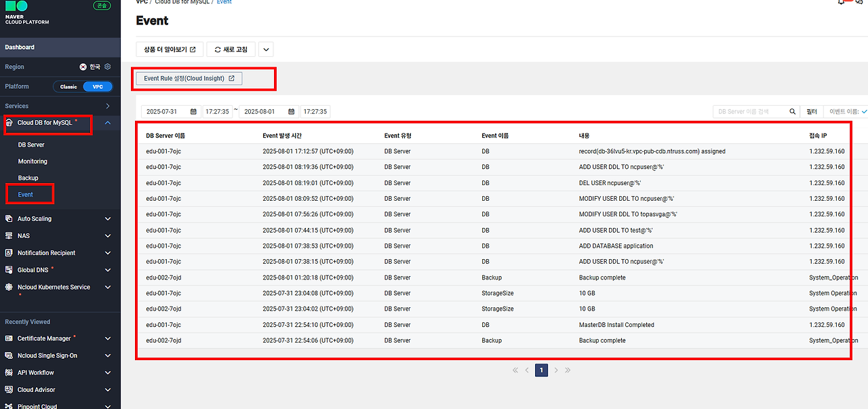Click the Certificate Manager icon
The height and width of the screenshot is (409, 868).
coord(9,338)
